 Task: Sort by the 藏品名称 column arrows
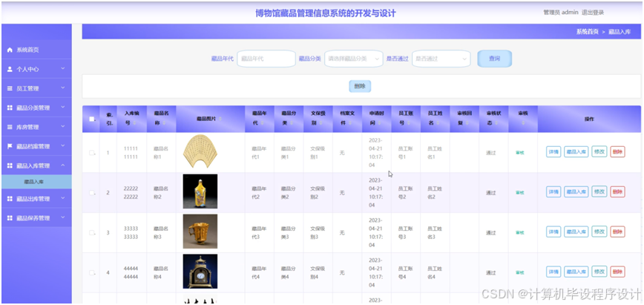click(x=163, y=123)
